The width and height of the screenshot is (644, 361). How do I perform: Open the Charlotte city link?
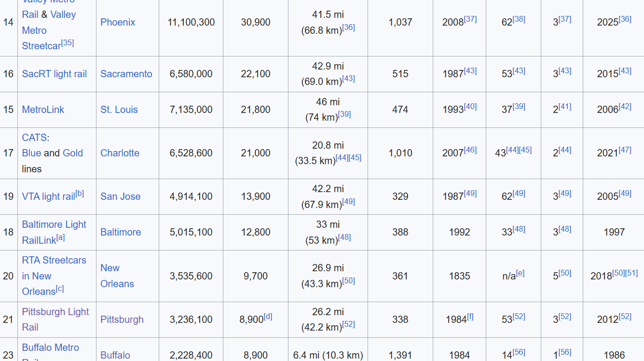(120, 153)
